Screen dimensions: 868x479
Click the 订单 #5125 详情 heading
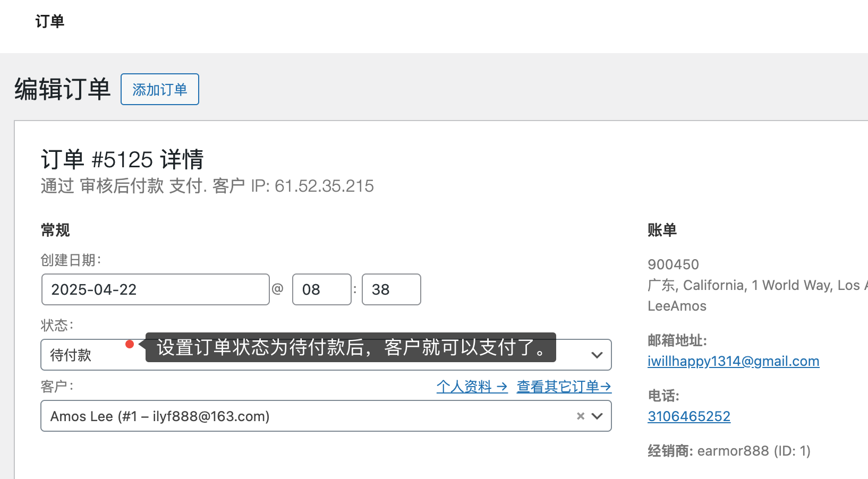(x=122, y=159)
